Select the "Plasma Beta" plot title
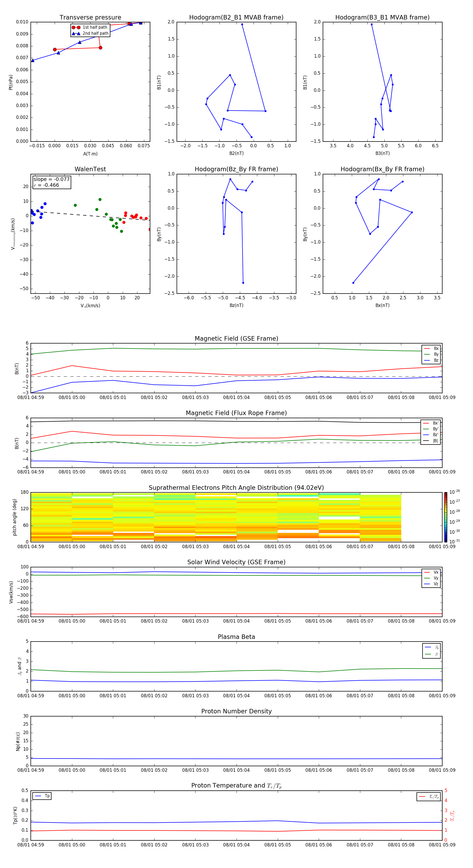This screenshot has height=868, width=473. tap(236, 637)
